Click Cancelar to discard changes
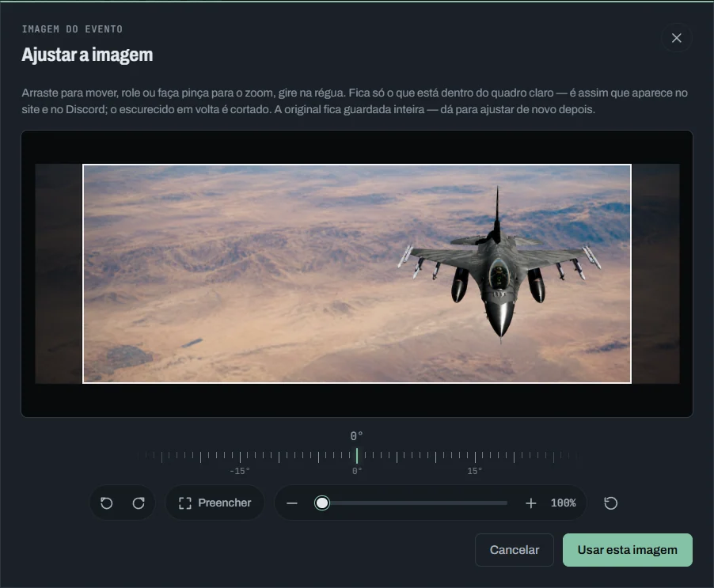The width and height of the screenshot is (714, 588). coord(514,550)
